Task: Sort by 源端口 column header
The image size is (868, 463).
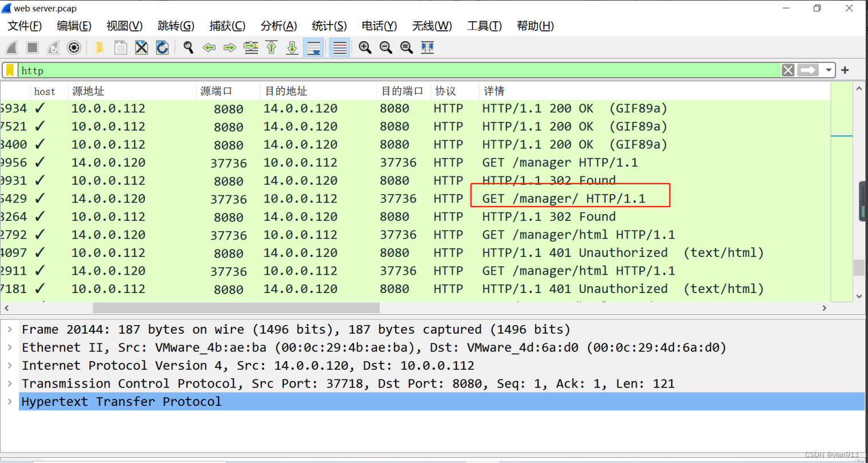Action: click(228, 91)
